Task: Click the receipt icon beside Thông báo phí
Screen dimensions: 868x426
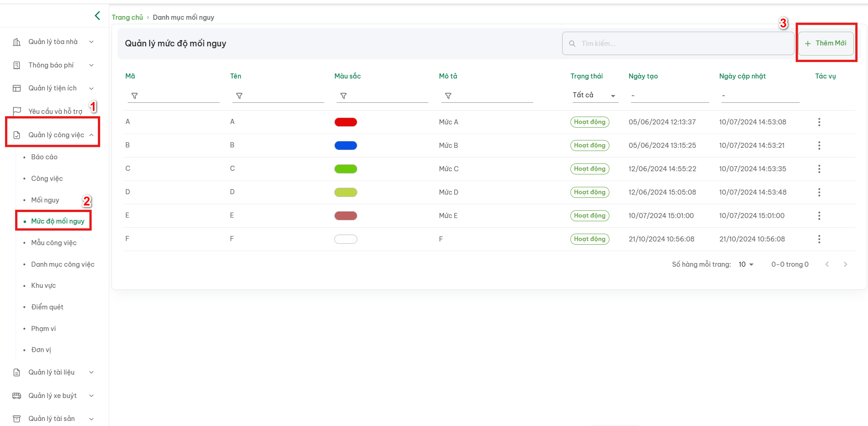Action: point(17,65)
